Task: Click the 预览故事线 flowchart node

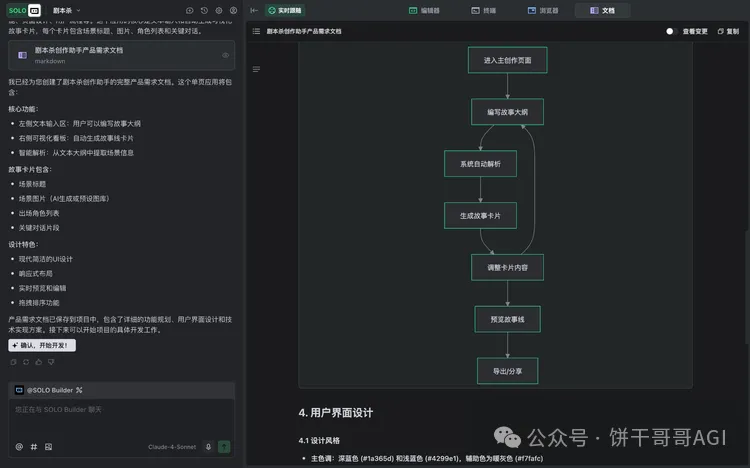Action: (507, 319)
